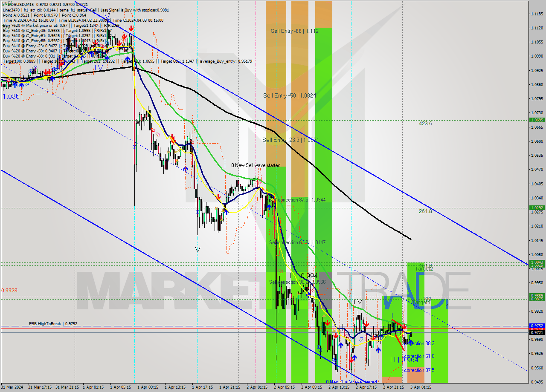This screenshot has width=546, height=392.
Task: Click the blue 'correction 38.2' label
Action: click(x=420, y=343)
